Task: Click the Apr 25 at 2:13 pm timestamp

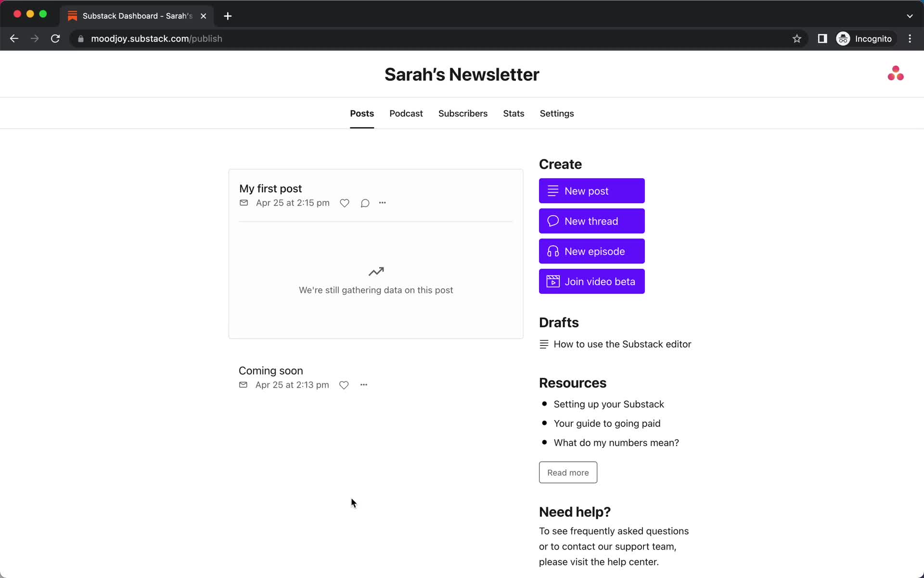Action: pos(292,385)
